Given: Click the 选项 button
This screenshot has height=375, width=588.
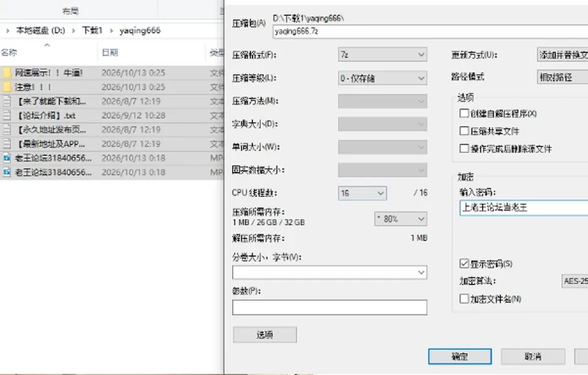Looking at the screenshot, I should 265,335.
